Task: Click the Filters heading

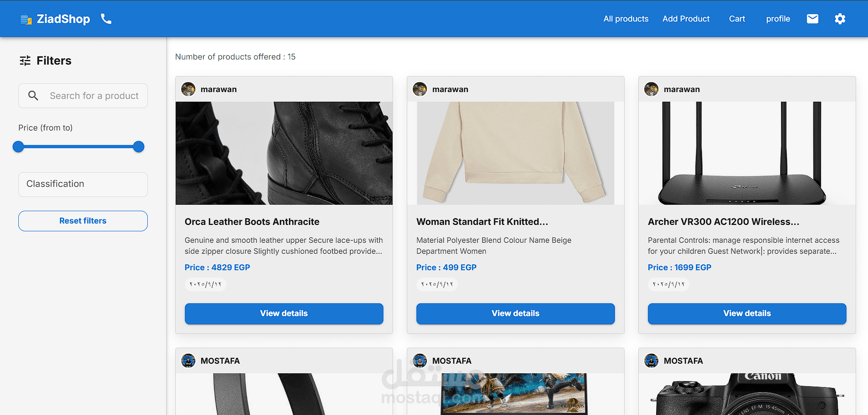Action: [54, 60]
